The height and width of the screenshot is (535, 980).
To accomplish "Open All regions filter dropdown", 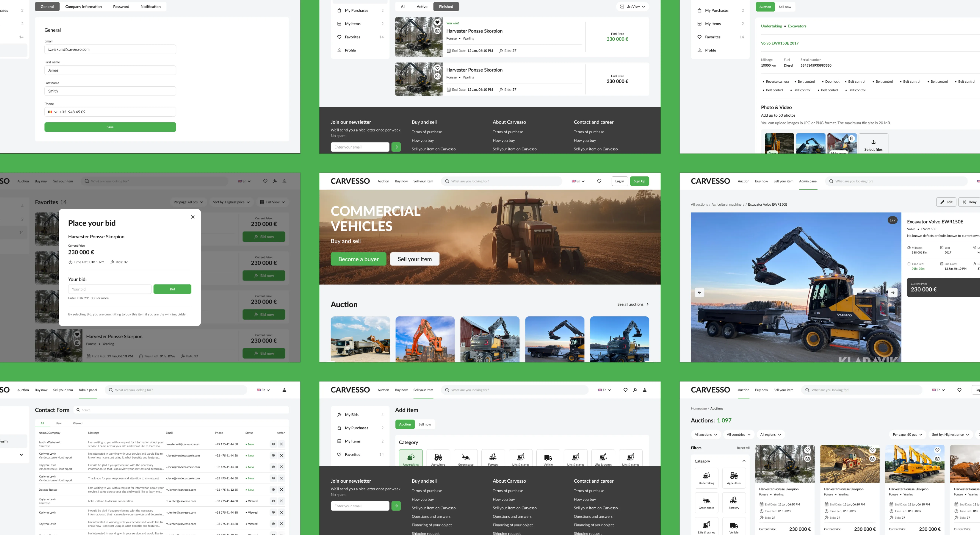I will 770,435.
